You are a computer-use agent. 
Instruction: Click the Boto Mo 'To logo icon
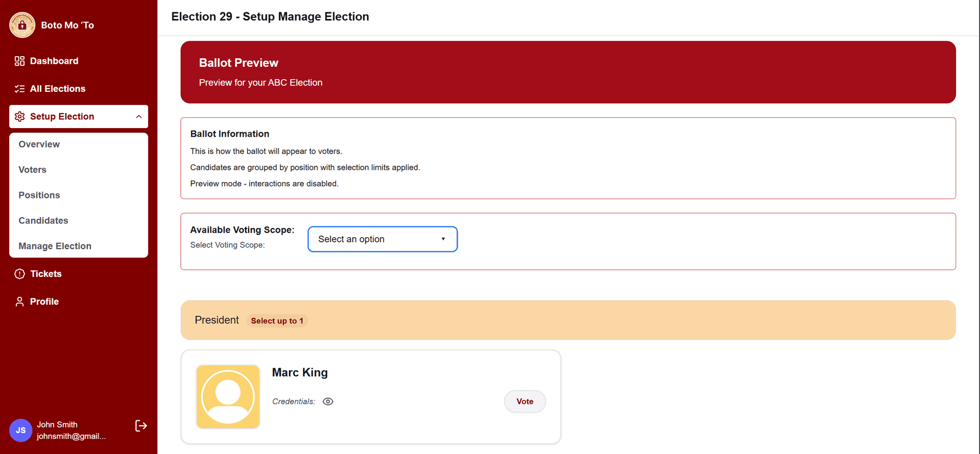pyautogui.click(x=22, y=25)
